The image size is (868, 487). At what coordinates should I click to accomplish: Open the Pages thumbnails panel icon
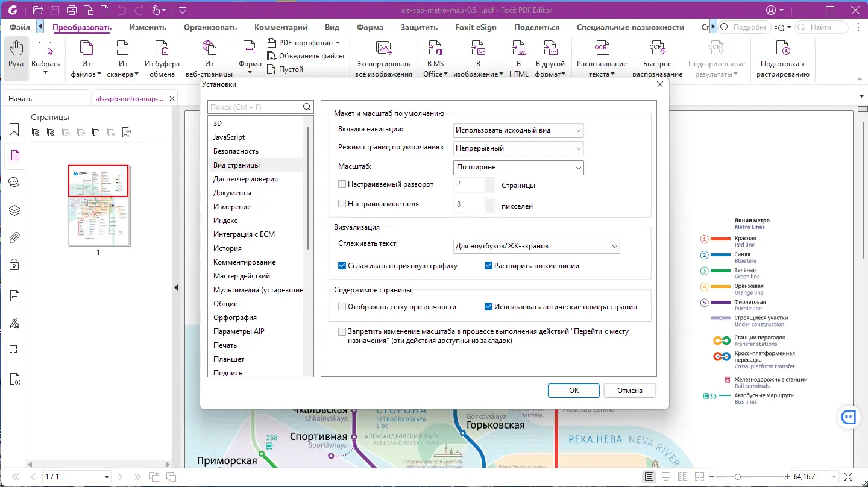click(14, 156)
